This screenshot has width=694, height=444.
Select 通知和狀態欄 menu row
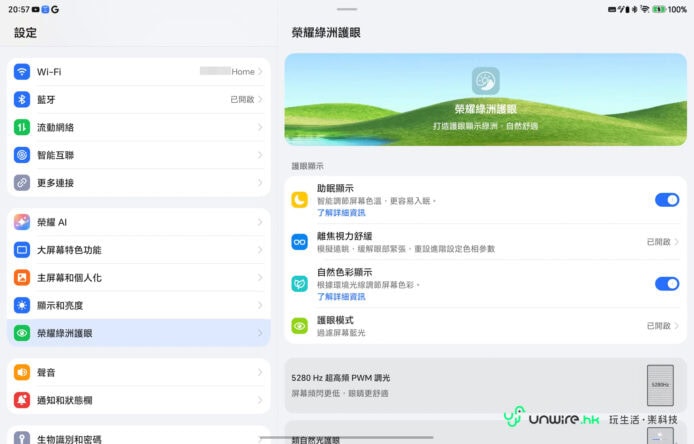139,400
